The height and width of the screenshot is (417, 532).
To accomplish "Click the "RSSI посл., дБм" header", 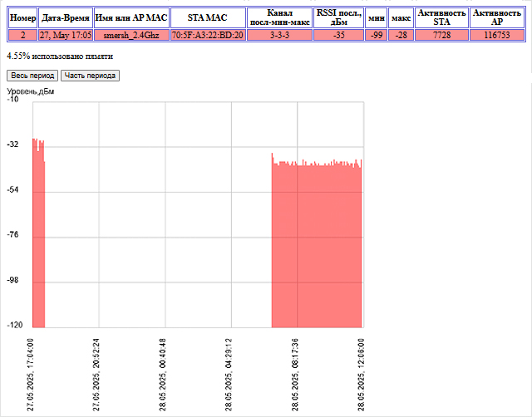I will 338,17.
